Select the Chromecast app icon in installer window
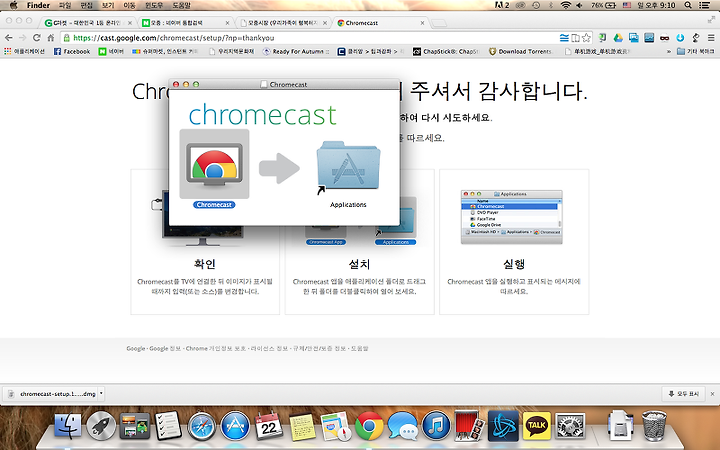This screenshot has height=450, width=720. click(214, 164)
